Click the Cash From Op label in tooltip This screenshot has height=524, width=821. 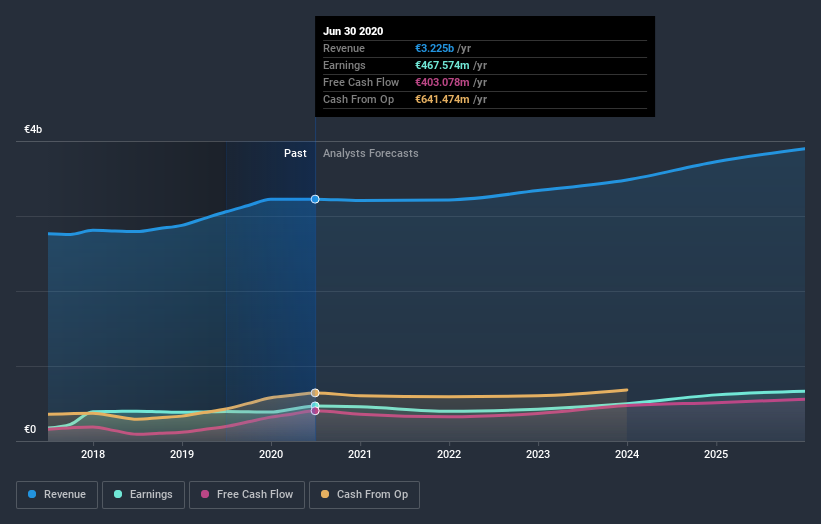(x=358, y=99)
